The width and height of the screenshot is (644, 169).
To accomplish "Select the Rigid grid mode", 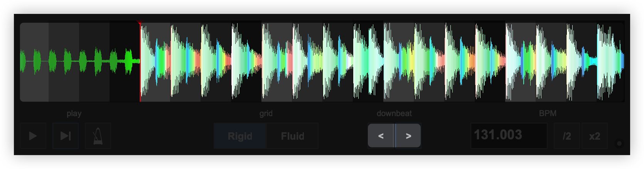I will [240, 136].
